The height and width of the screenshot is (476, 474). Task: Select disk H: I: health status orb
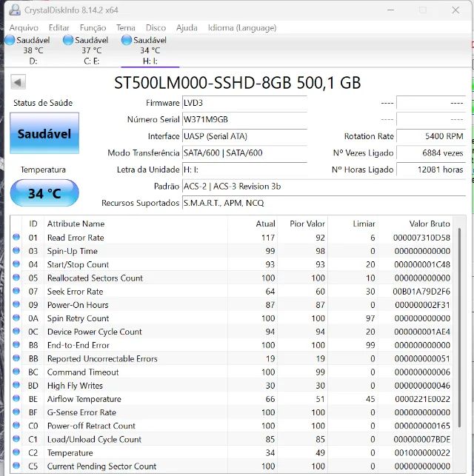pyautogui.click(x=127, y=40)
